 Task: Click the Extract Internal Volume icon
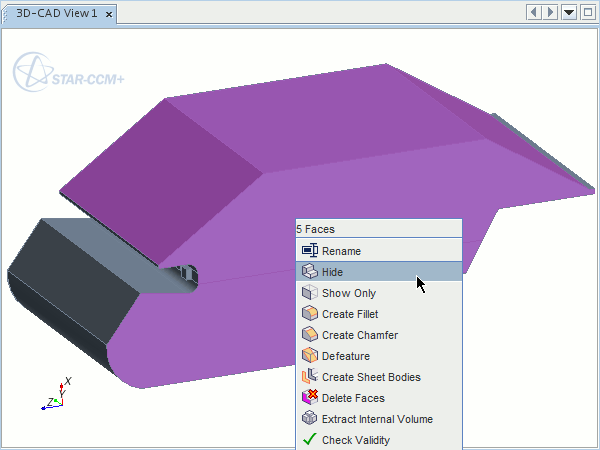click(x=310, y=419)
